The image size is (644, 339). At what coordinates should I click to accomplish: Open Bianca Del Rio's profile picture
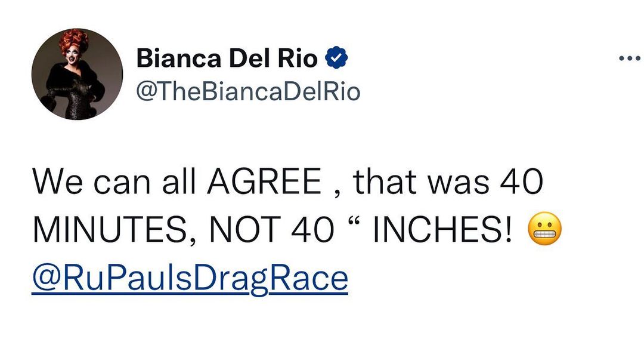tap(77, 73)
